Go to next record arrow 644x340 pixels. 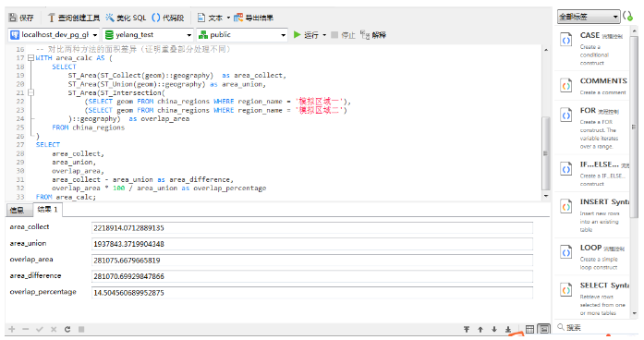494,329
